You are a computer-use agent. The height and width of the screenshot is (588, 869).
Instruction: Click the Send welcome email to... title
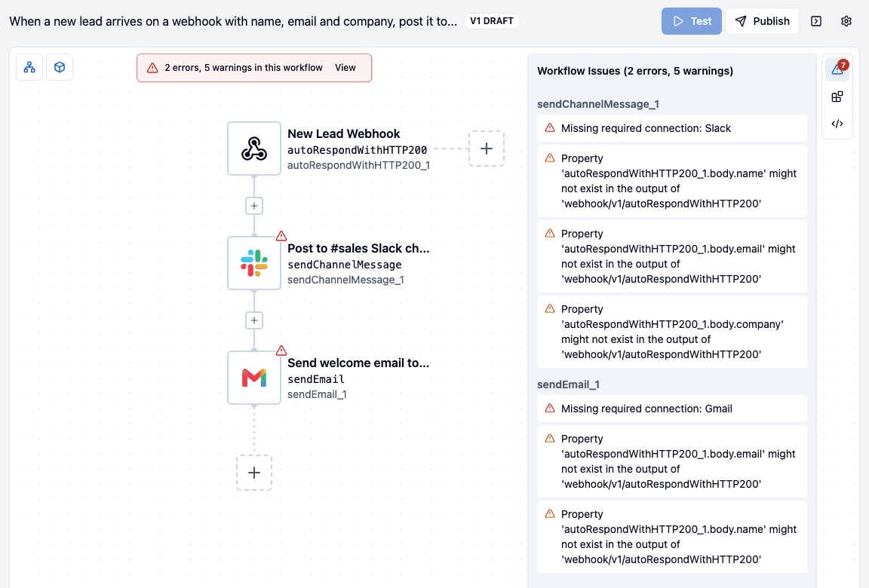coord(358,363)
